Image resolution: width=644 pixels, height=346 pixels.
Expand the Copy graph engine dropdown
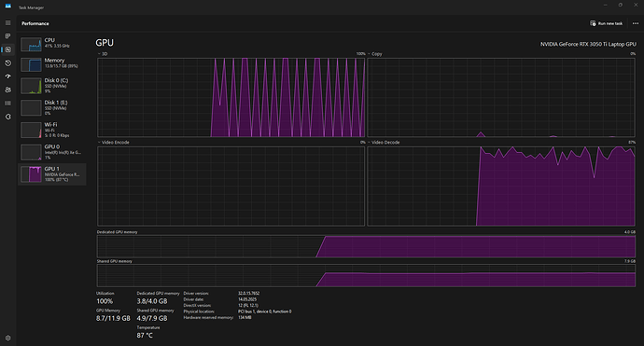[x=374, y=54]
